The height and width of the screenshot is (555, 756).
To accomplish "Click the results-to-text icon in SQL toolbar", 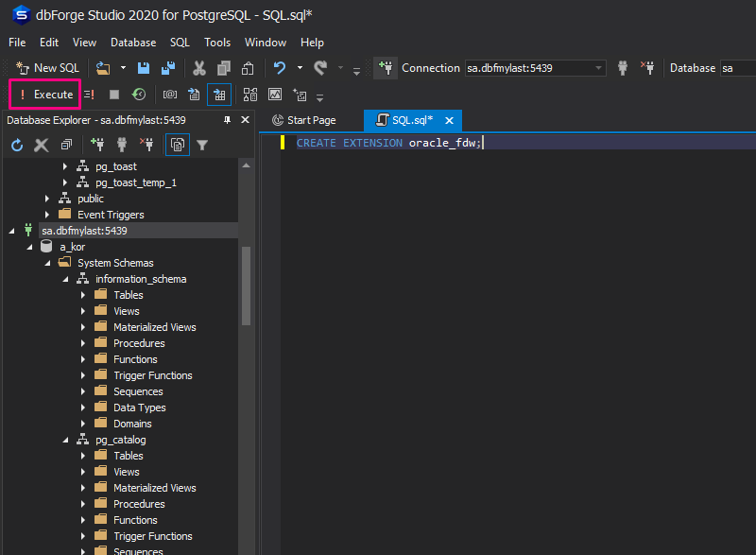I will tap(195, 95).
